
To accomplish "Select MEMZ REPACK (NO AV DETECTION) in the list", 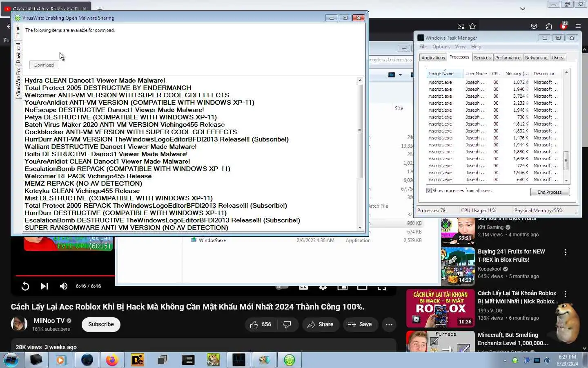I will [83, 184].
